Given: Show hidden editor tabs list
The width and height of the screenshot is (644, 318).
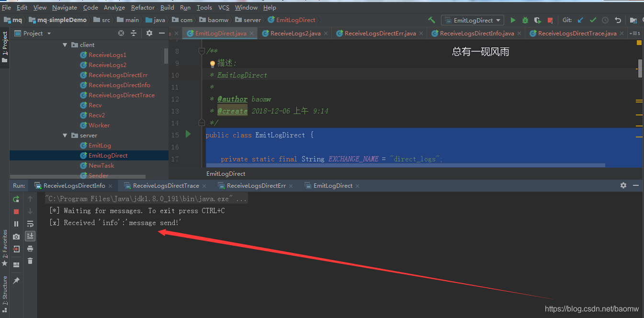Looking at the screenshot, I should point(635,33).
